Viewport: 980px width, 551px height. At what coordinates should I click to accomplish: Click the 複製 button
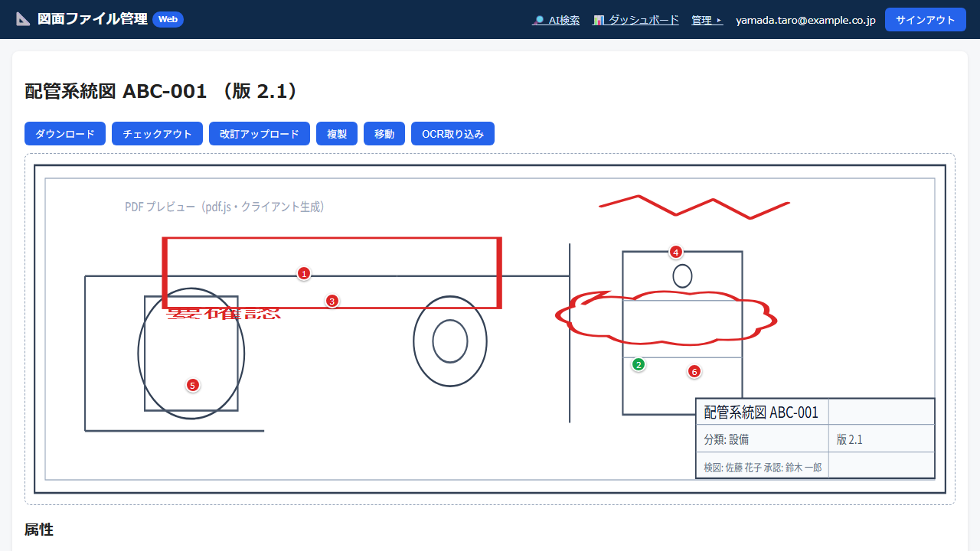pyautogui.click(x=337, y=134)
